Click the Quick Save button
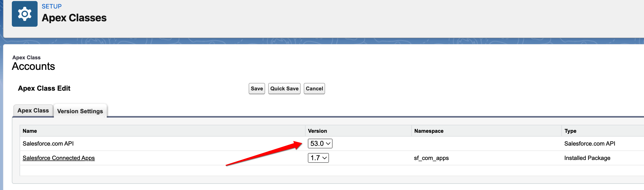Viewport: 644px width, 190px height. click(x=284, y=89)
